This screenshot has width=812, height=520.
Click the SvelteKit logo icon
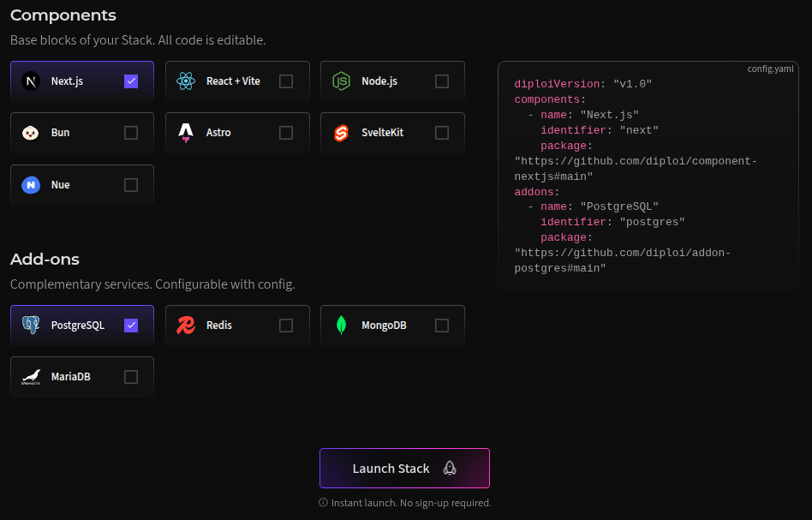[341, 133]
